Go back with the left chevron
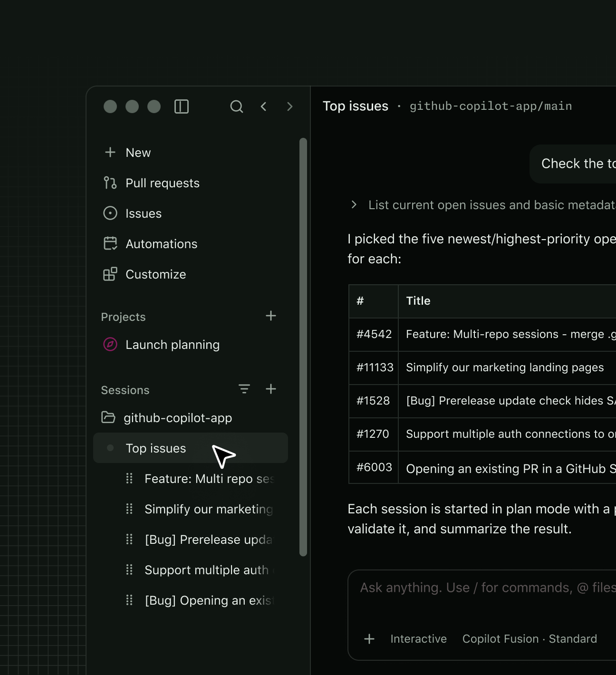616x675 pixels. click(x=264, y=106)
